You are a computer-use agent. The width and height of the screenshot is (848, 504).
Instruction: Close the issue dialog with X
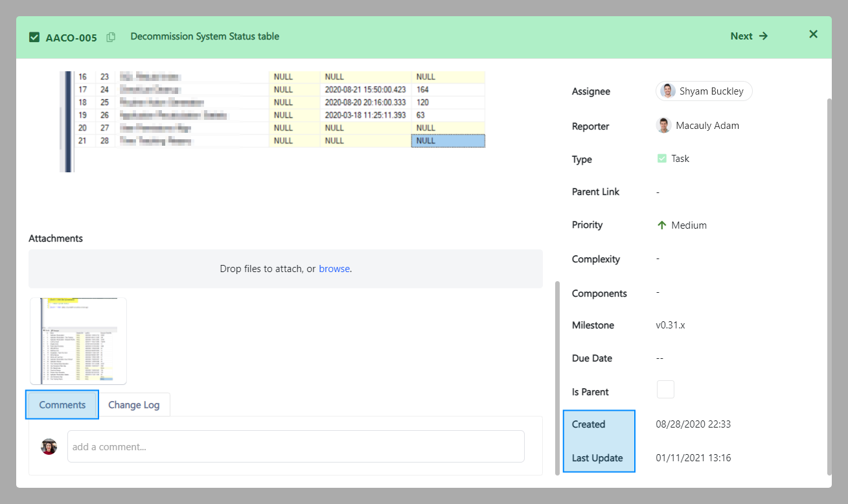(813, 34)
